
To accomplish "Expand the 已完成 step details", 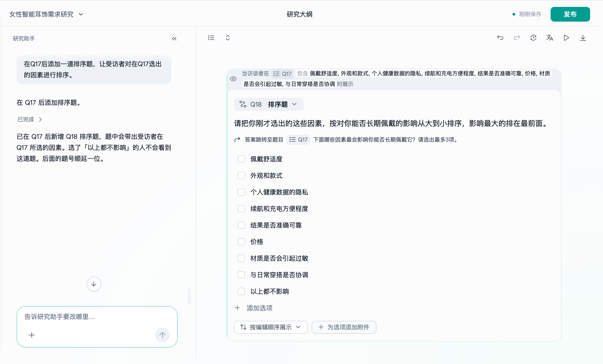I will pos(30,119).
